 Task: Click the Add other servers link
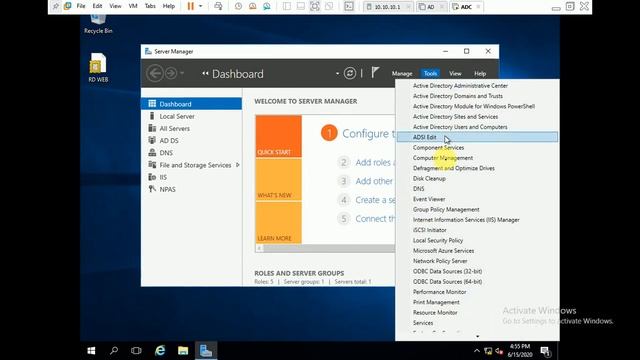(375, 181)
